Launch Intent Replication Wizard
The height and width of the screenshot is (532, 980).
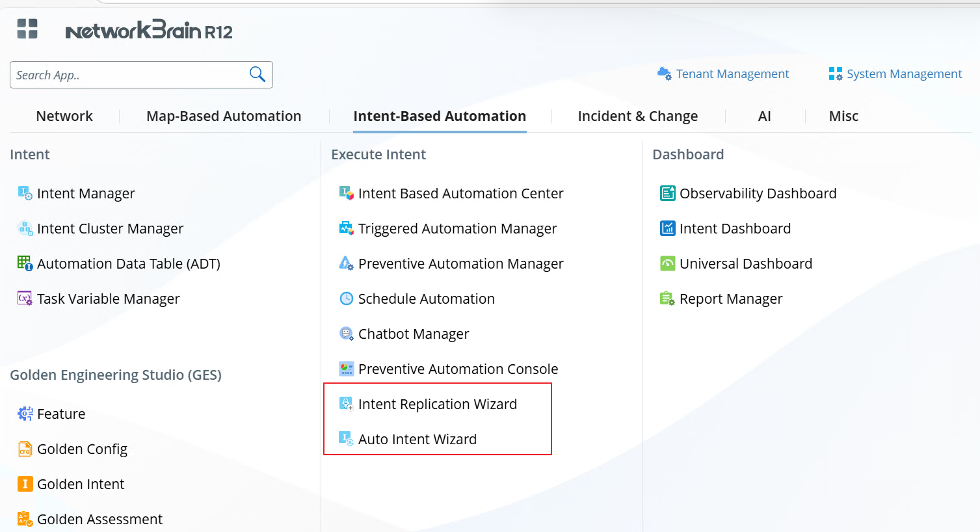437,404
